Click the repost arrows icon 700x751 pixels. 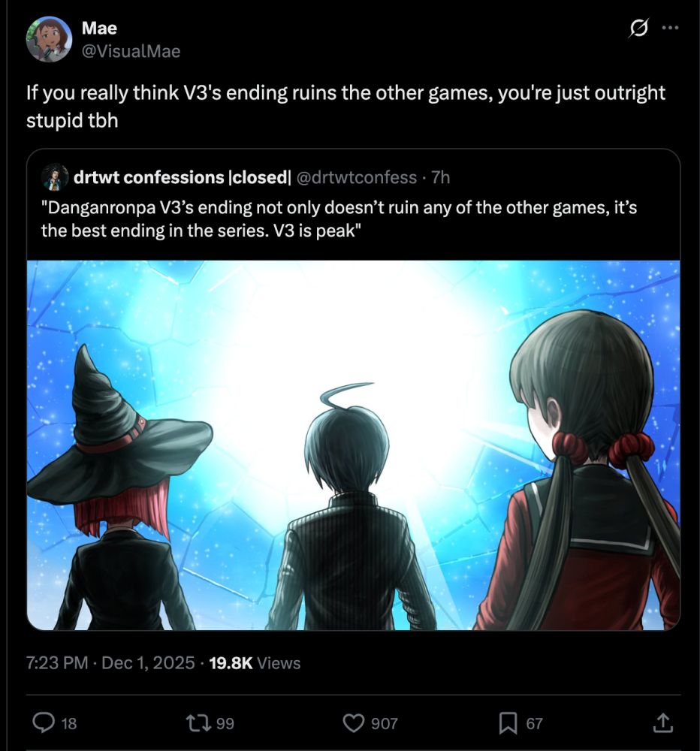click(198, 722)
